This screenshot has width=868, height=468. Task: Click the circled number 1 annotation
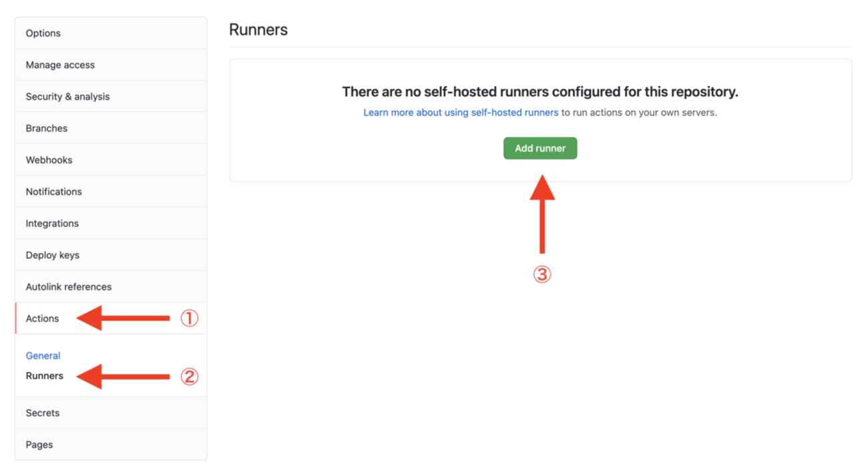point(190,318)
